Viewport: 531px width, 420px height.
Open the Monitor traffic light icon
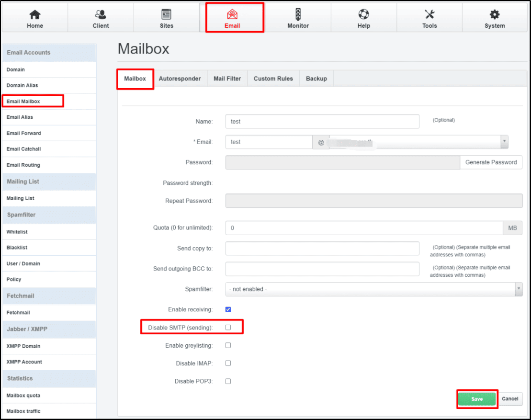[298, 14]
